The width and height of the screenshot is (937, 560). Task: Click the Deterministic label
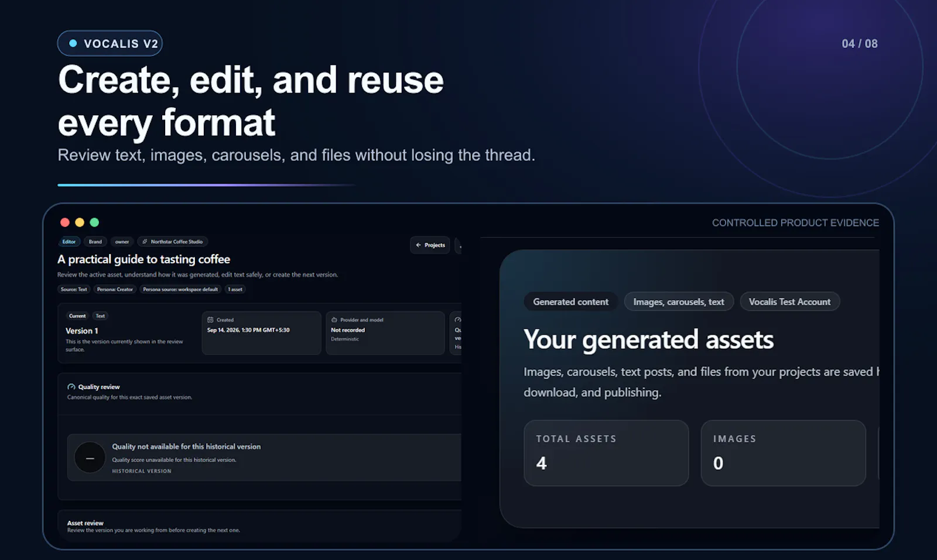[x=345, y=339]
